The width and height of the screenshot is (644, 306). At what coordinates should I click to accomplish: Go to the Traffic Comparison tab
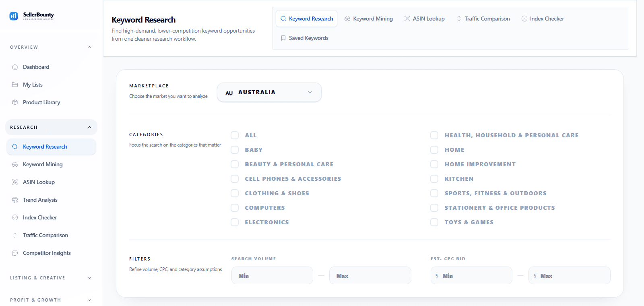483,19
